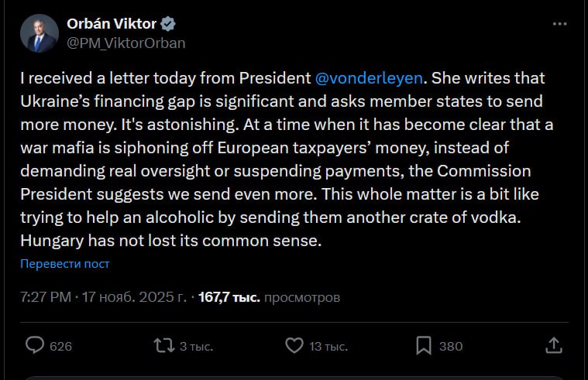Click Перевести пост to translate the post

pos(64,264)
